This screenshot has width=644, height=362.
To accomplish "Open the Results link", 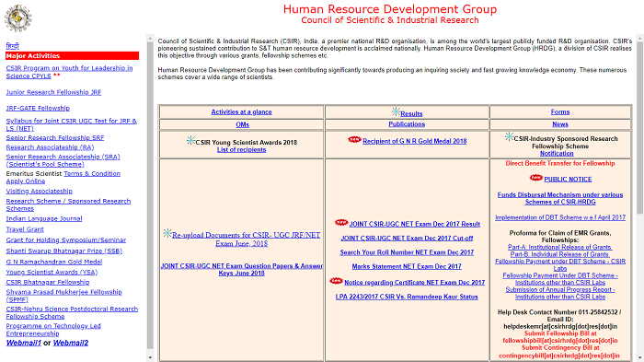I will [411, 114].
